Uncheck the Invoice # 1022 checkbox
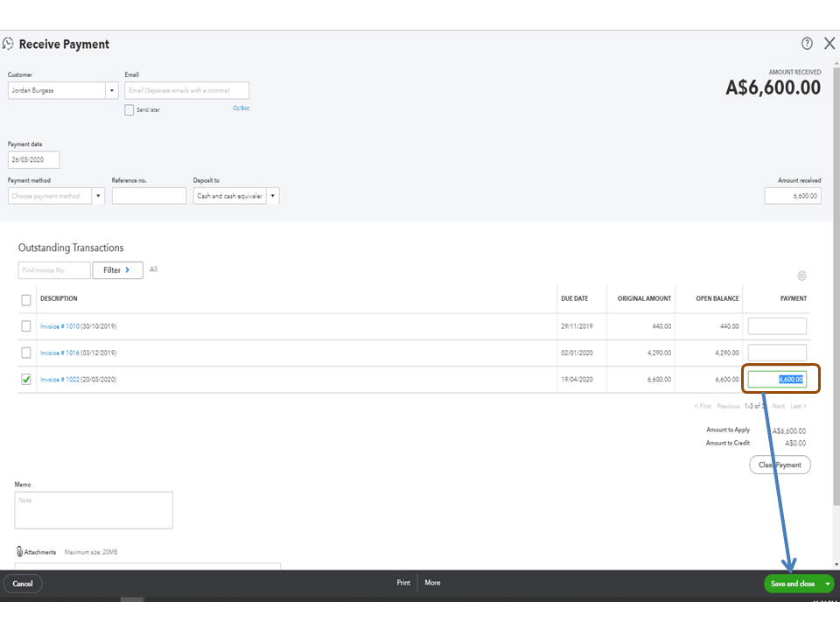The width and height of the screenshot is (840, 630). [x=26, y=380]
